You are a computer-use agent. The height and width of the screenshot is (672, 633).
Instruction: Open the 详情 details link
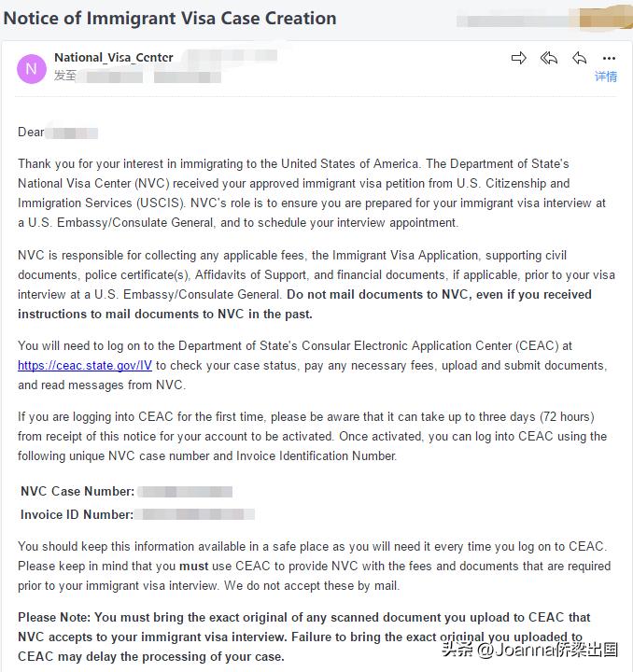pyautogui.click(x=606, y=77)
